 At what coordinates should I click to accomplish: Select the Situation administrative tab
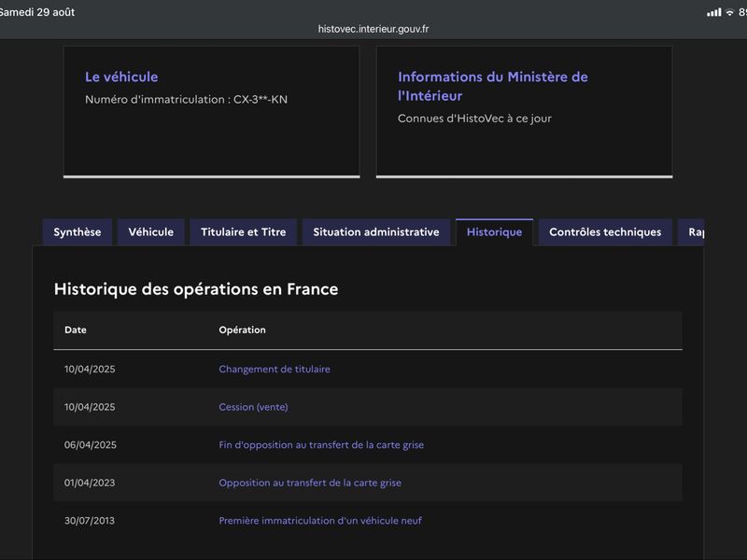pos(376,231)
